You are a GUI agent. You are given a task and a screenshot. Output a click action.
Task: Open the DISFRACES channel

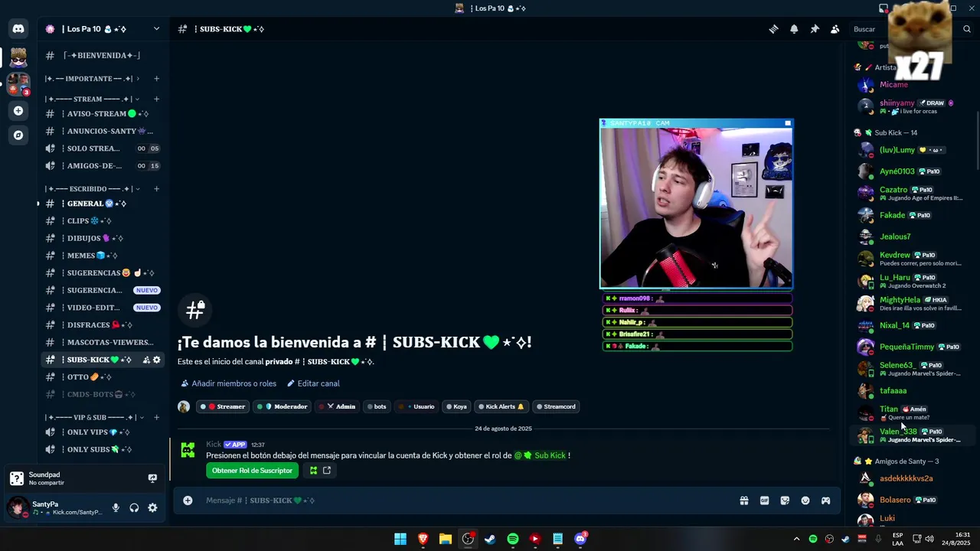[102, 325]
